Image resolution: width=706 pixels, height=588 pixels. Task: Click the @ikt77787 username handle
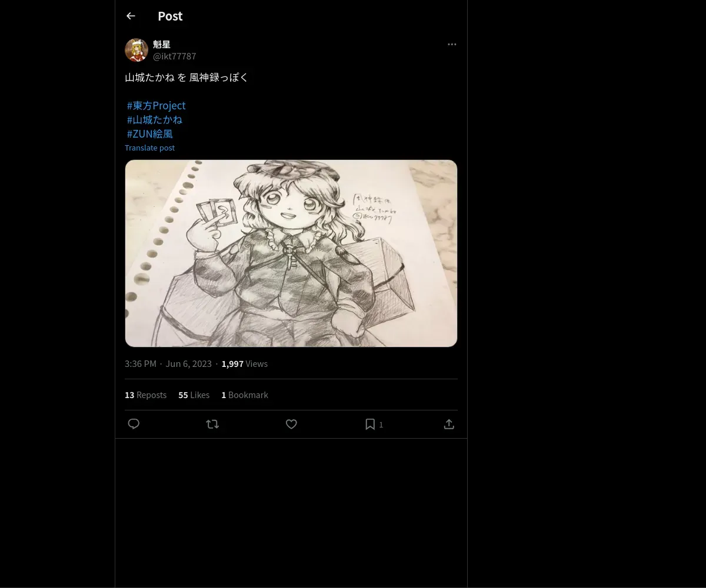pos(174,56)
